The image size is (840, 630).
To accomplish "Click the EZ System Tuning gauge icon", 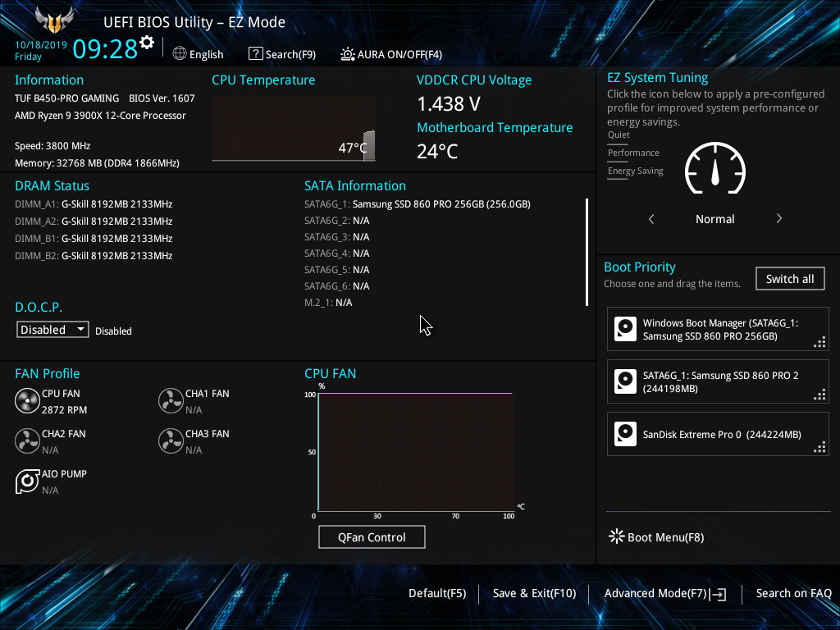I will click(715, 168).
